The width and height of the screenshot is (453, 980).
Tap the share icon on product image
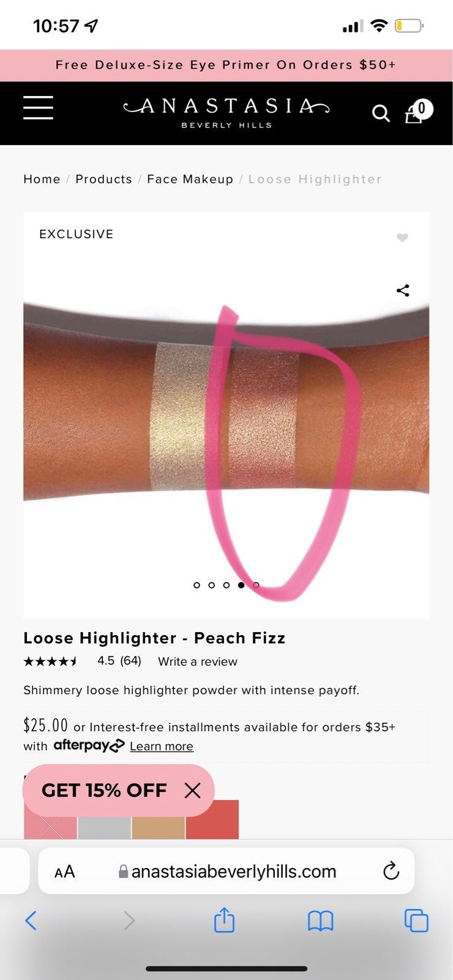click(403, 290)
